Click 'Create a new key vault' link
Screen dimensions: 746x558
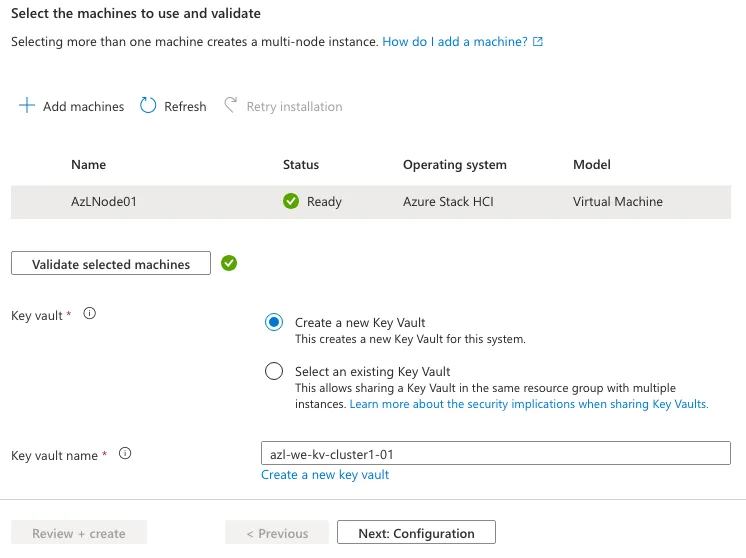coord(325,474)
